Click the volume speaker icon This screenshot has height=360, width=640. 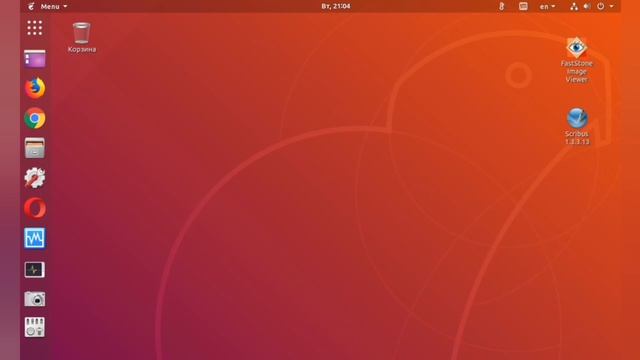[x=587, y=7]
